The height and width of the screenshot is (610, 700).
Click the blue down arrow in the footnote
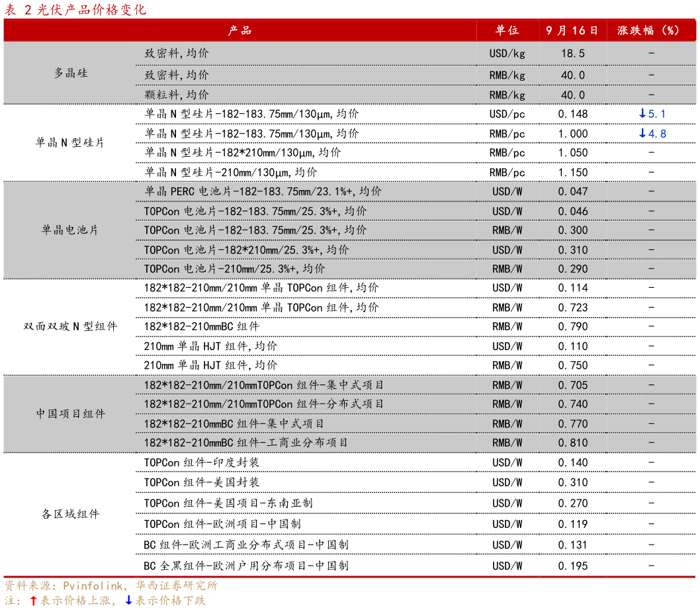point(128,601)
